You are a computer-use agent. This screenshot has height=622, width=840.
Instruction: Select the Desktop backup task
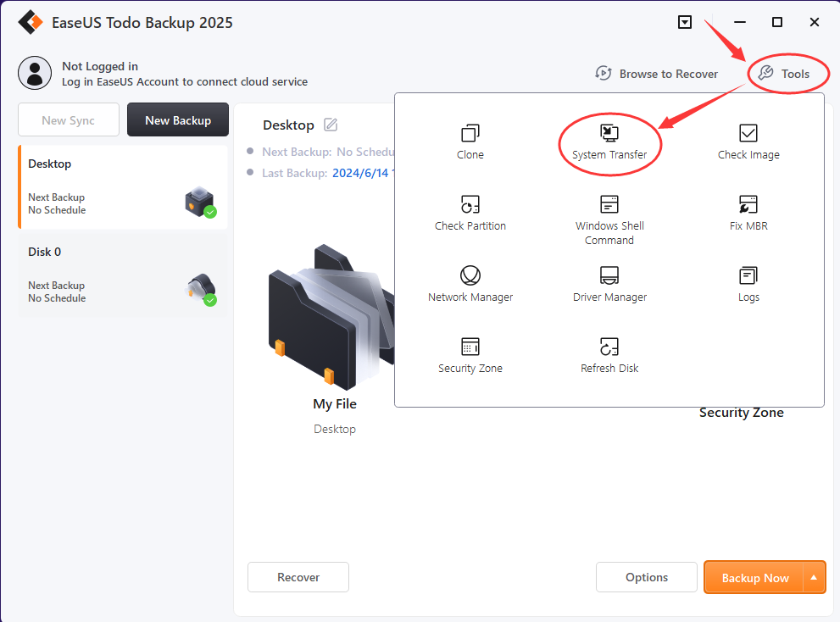coord(123,187)
